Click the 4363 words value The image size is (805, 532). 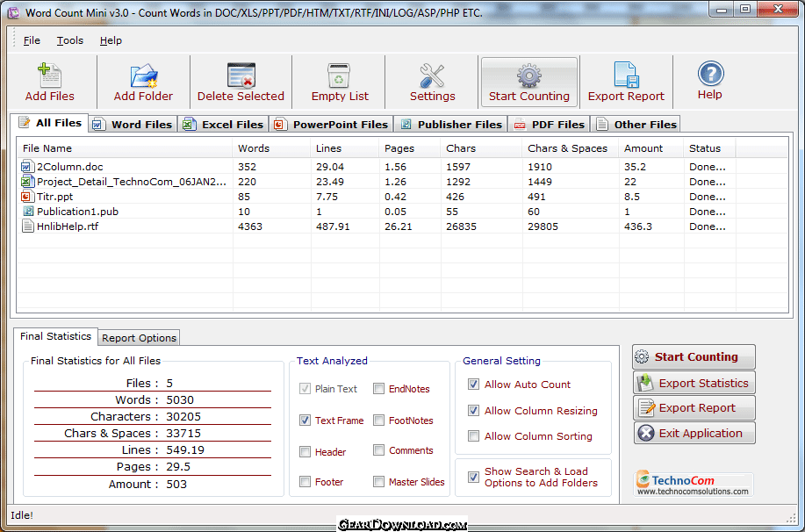tap(250, 226)
